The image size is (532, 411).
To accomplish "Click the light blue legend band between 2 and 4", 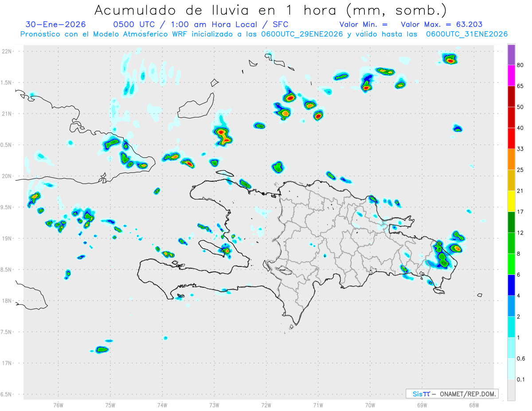I will click(511, 306).
